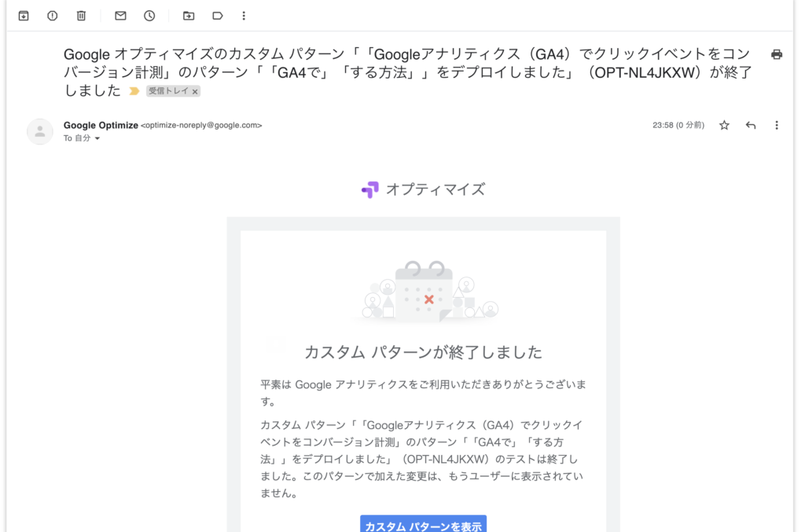Open message more options menu

pyautogui.click(x=777, y=125)
